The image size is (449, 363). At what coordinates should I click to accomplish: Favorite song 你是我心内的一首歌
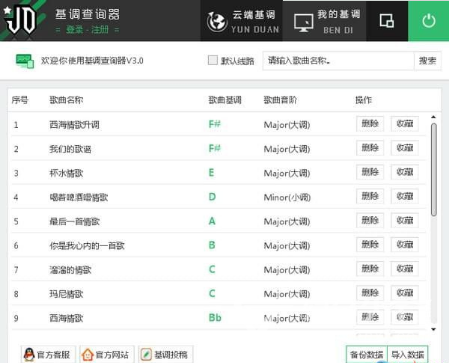tap(405, 245)
